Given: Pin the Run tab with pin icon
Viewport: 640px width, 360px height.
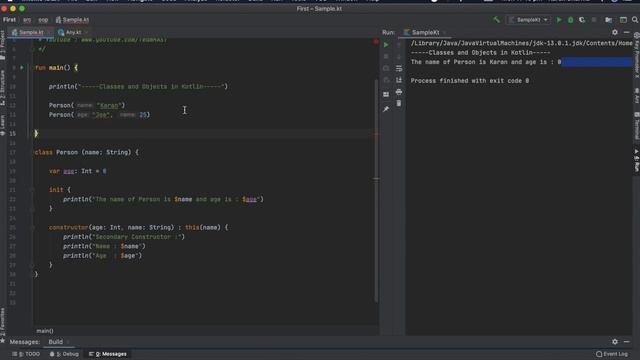Looking at the screenshot, I should (386, 109).
